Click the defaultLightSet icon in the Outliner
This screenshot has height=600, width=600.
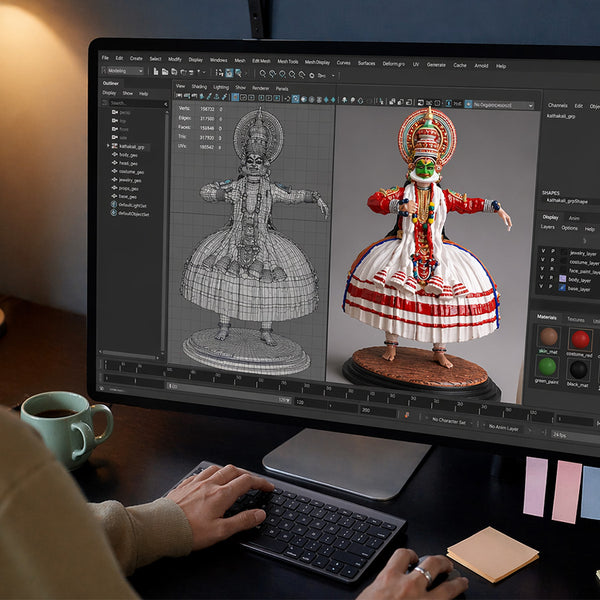114,206
